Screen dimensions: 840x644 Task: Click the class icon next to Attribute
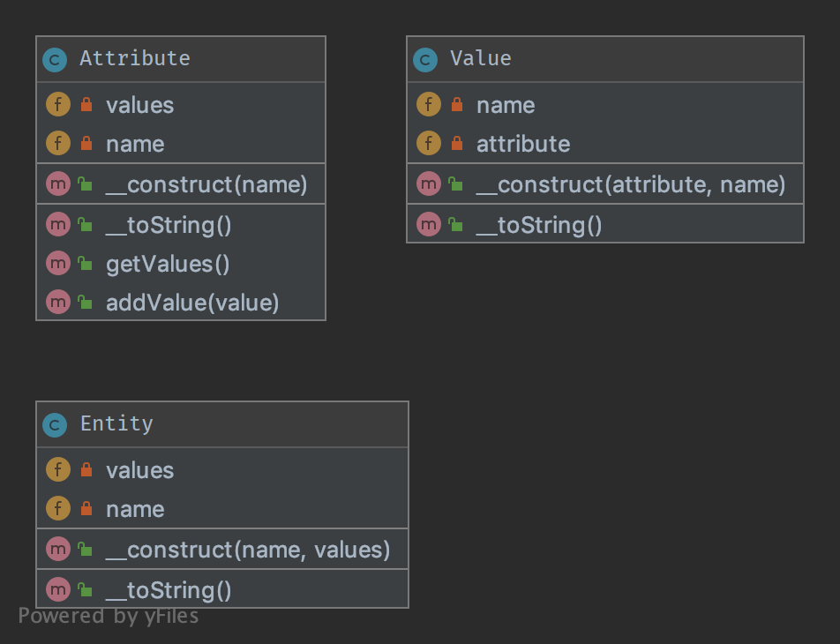55,60
